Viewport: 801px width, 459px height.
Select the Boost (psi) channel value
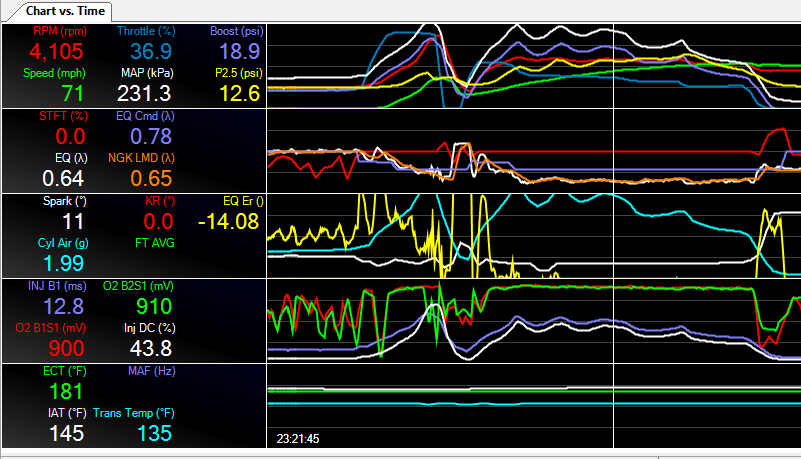pos(239,52)
